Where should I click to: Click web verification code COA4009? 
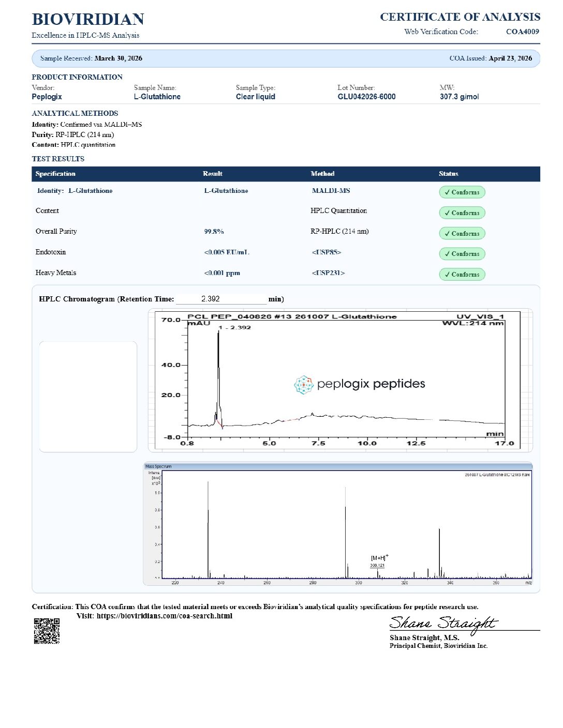tap(523, 32)
